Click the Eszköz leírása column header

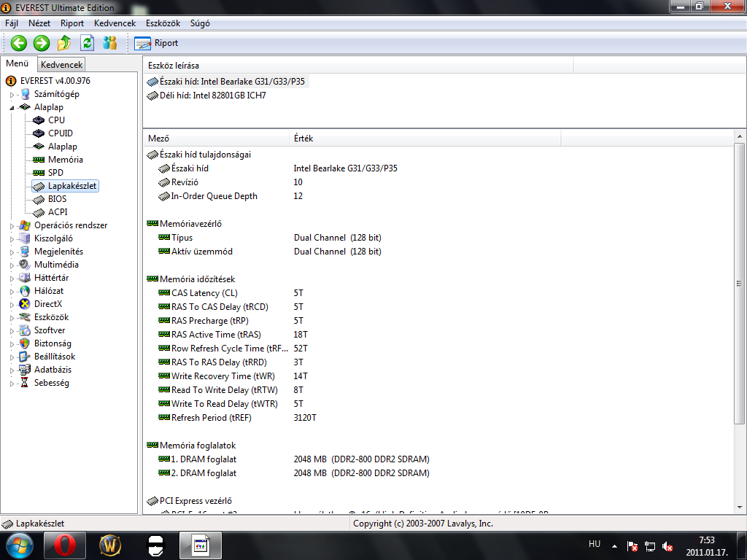[357, 66]
